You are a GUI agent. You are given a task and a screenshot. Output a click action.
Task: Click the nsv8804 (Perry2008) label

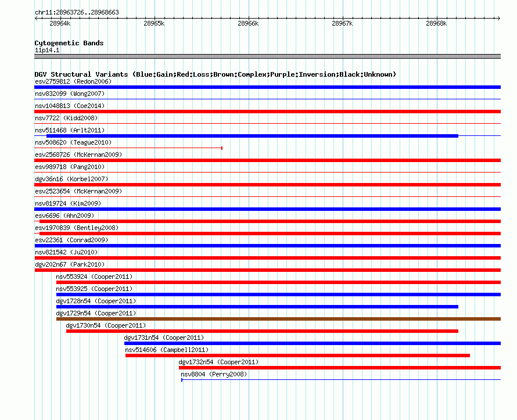pyautogui.click(x=214, y=374)
